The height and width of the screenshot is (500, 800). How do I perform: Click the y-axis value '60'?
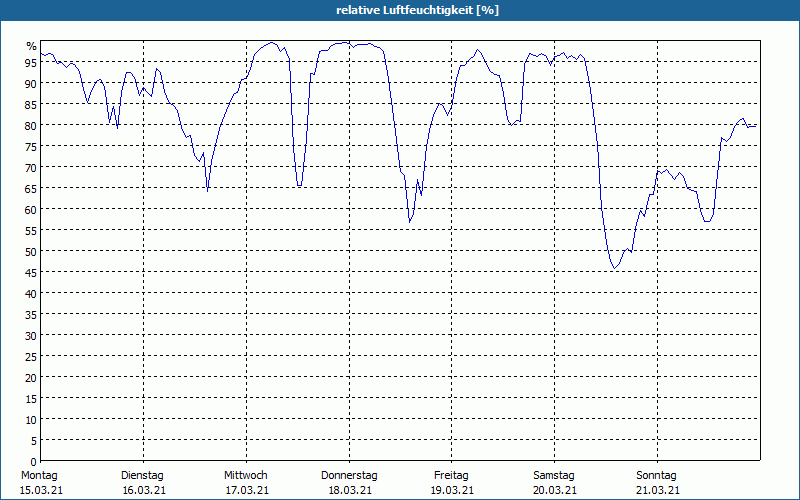coord(31,209)
